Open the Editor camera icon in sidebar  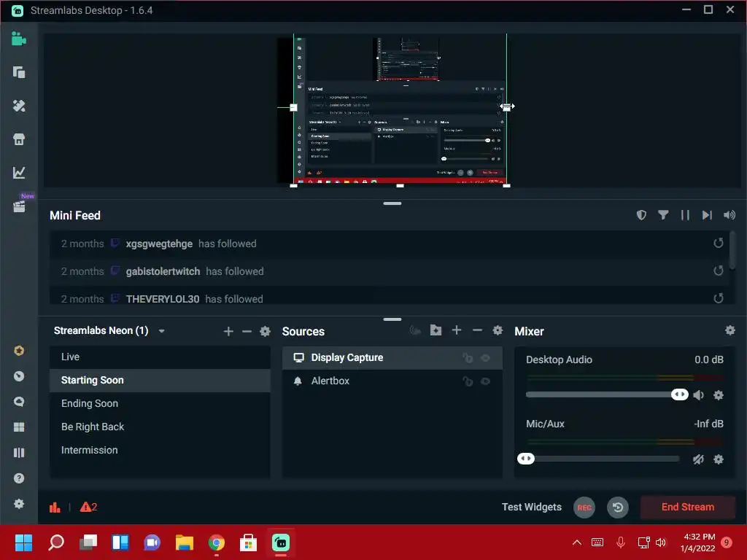18,39
